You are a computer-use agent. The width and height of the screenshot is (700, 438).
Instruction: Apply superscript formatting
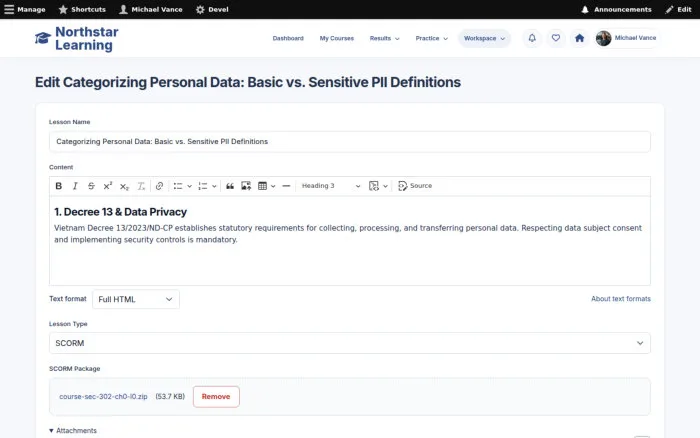(108, 186)
